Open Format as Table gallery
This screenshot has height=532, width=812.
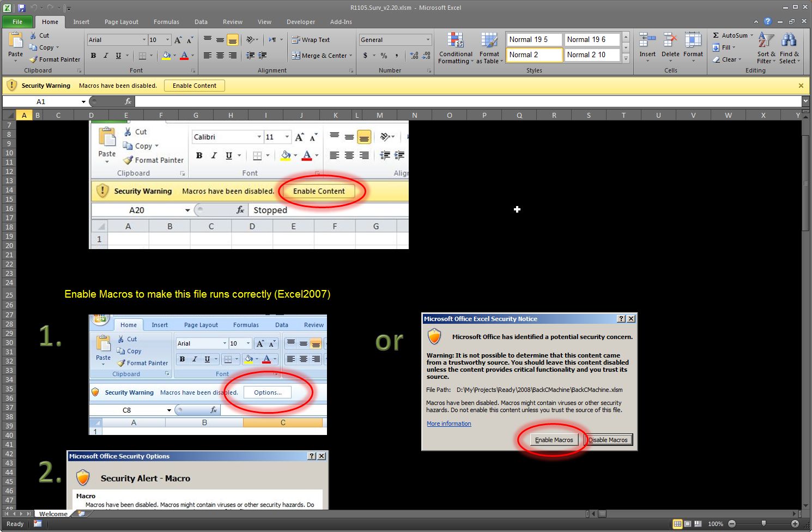[x=489, y=49]
